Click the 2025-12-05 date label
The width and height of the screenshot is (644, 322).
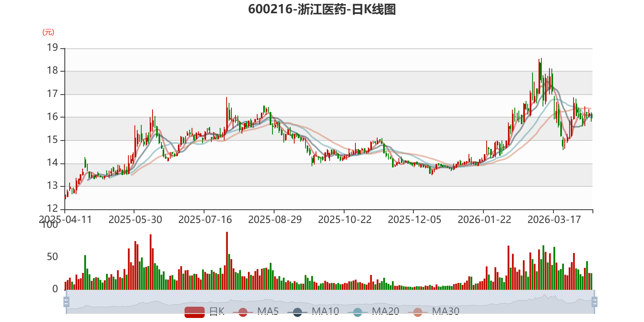(415, 220)
